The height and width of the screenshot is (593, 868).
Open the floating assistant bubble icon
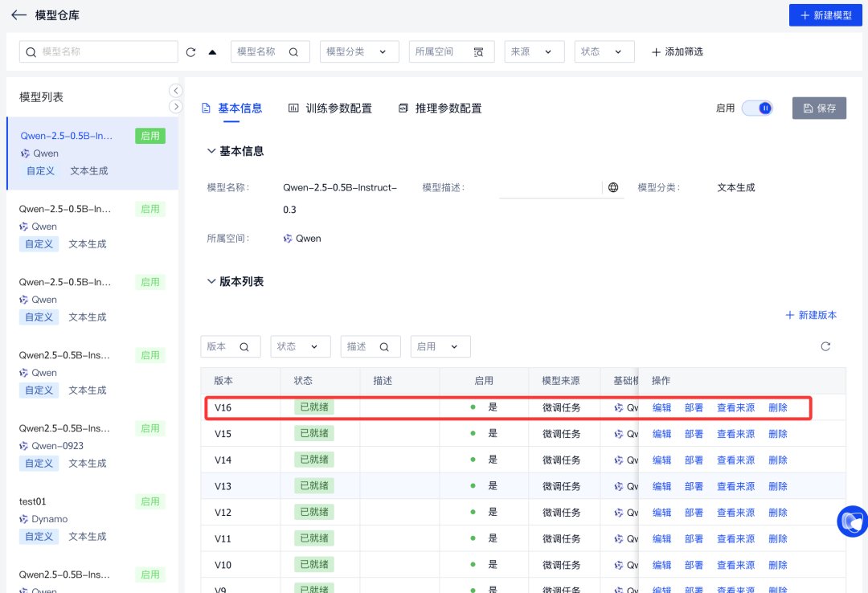(x=853, y=521)
